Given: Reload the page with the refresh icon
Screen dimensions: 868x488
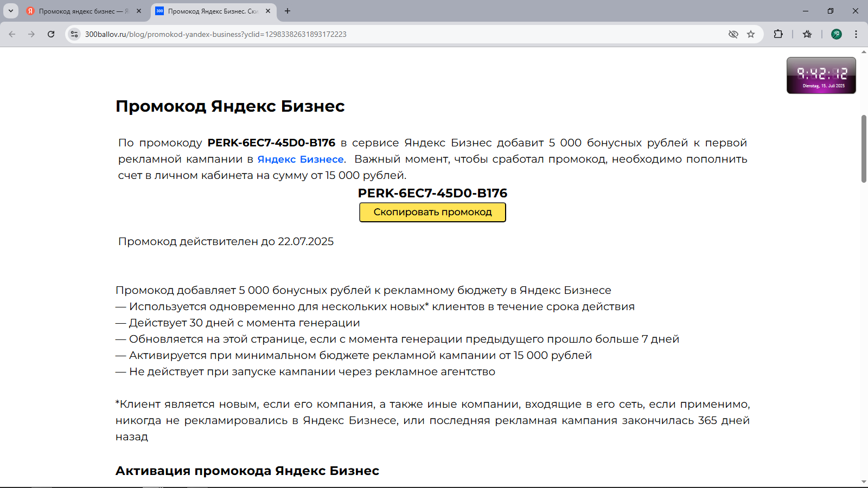Looking at the screenshot, I should click(x=51, y=34).
